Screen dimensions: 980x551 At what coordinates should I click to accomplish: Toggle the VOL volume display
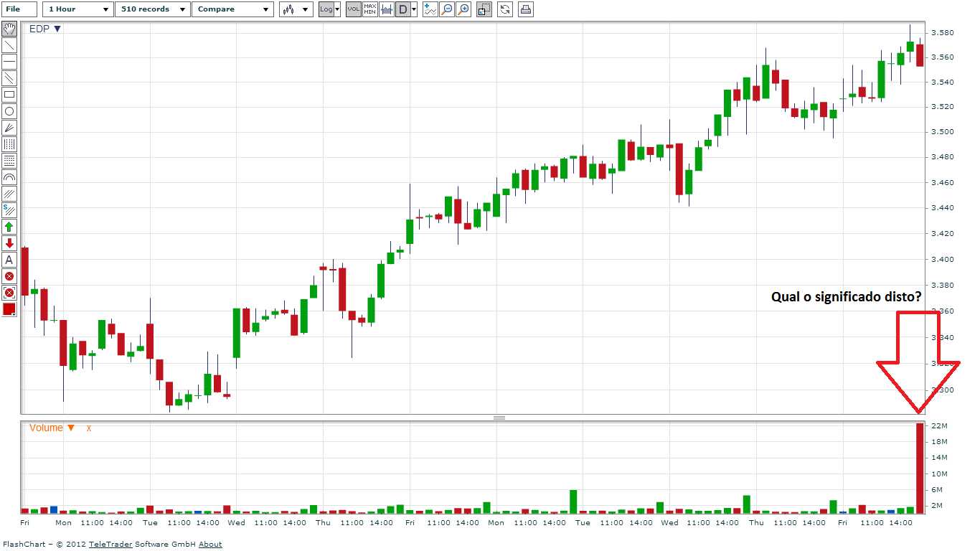click(354, 9)
